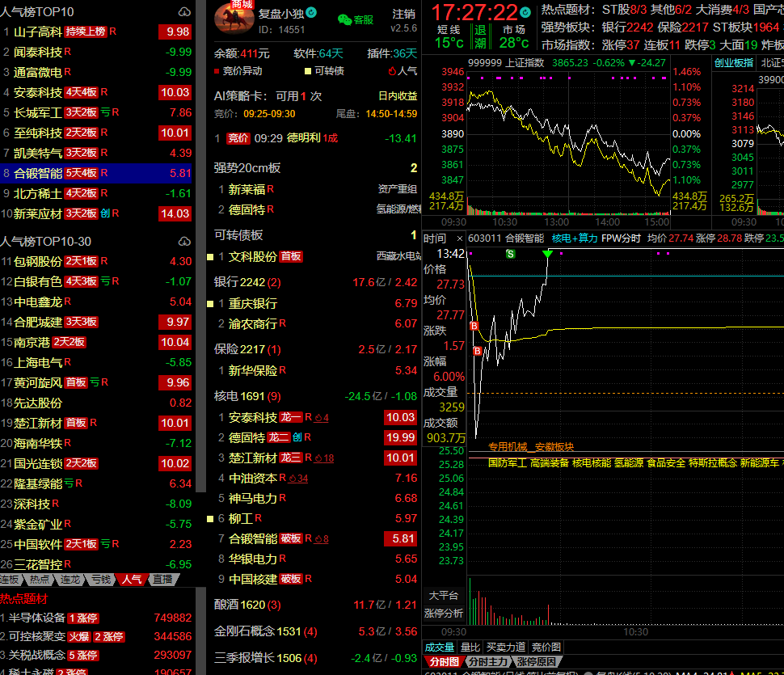Toggle the 人气 flame legend filter
Screen dimensions: 784x675
(x=391, y=71)
